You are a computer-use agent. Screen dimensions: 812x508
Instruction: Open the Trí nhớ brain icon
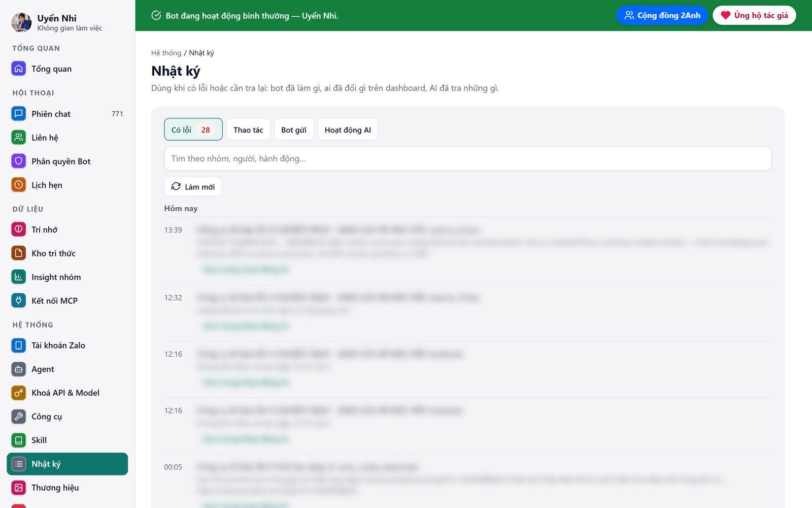coord(19,230)
